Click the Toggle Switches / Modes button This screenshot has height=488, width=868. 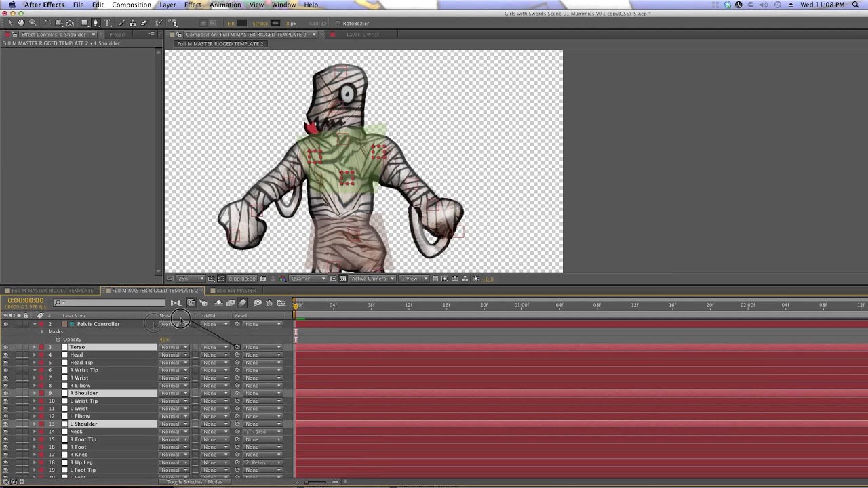pos(195,482)
